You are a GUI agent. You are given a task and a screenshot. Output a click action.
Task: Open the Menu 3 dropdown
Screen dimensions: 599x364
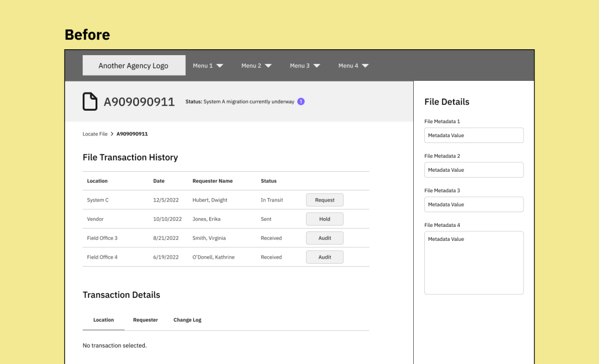[x=305, y=66]
